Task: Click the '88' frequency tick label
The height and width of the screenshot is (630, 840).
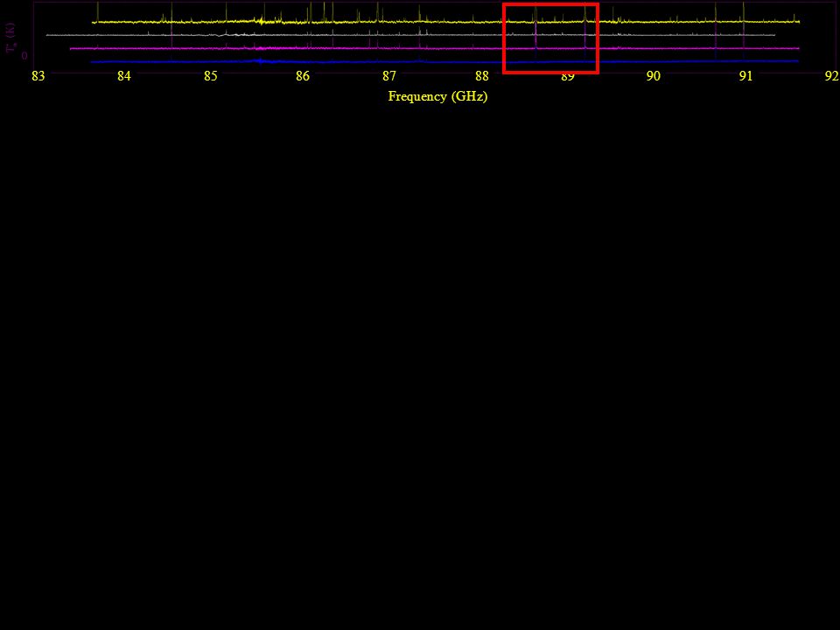Action: click(x=481, y=76)
